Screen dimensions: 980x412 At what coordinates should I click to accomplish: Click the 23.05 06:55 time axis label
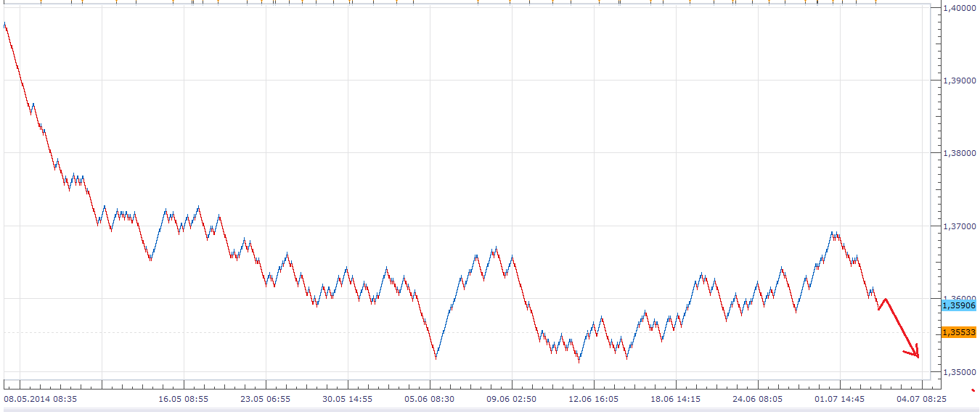tap(265, 399)
